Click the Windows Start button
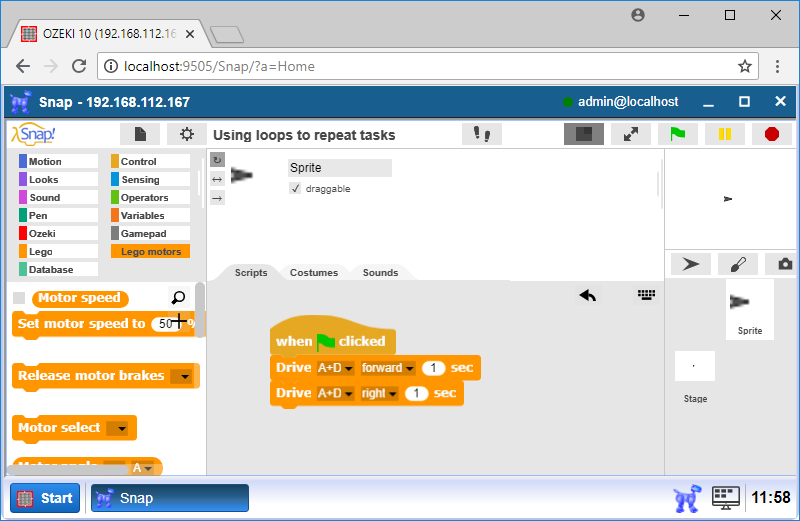 [46, 498]
